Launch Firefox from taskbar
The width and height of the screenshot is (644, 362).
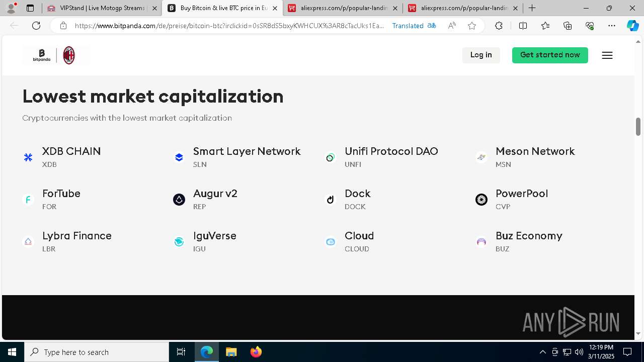coord(256,352)
